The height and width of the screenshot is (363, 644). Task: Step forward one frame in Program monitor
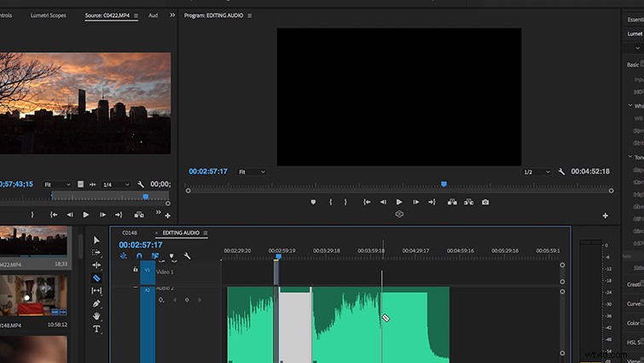pyautogui.click(x=415, y=202)
